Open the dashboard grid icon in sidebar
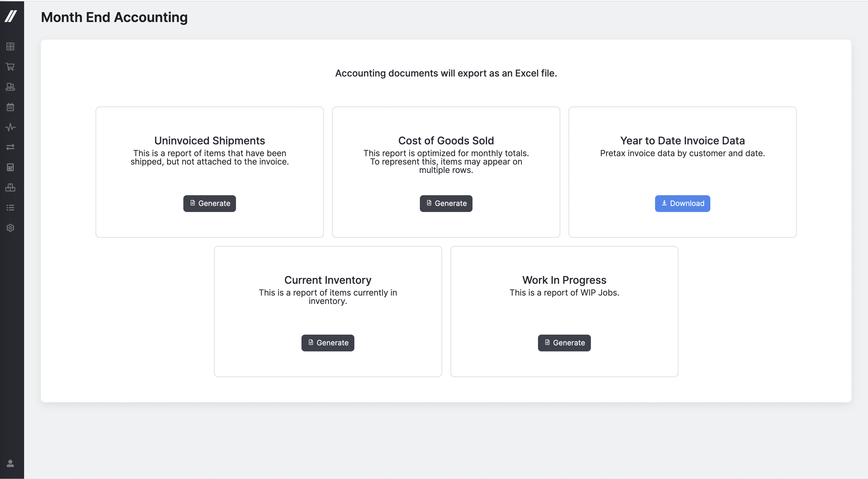Image resolution: width=868 pixels, height=479 pixels. tap(10, 47)
